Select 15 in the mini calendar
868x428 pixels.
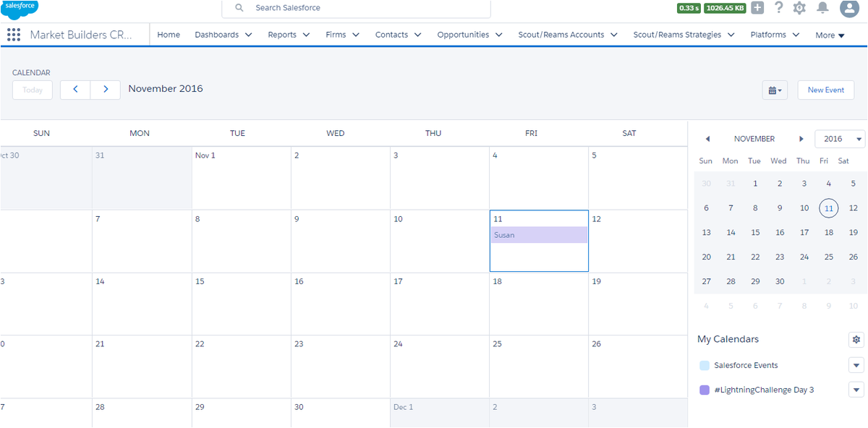pos(755,233)
